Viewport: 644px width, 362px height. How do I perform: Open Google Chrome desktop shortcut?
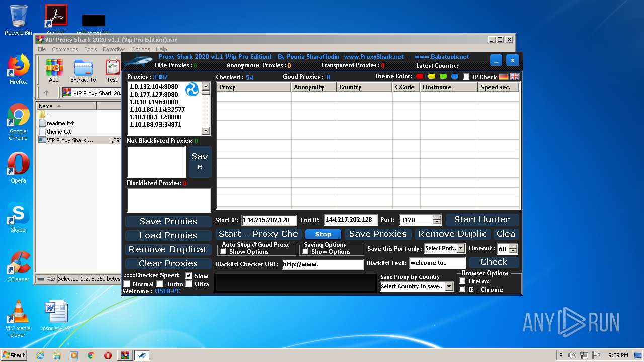pos(18,122)
